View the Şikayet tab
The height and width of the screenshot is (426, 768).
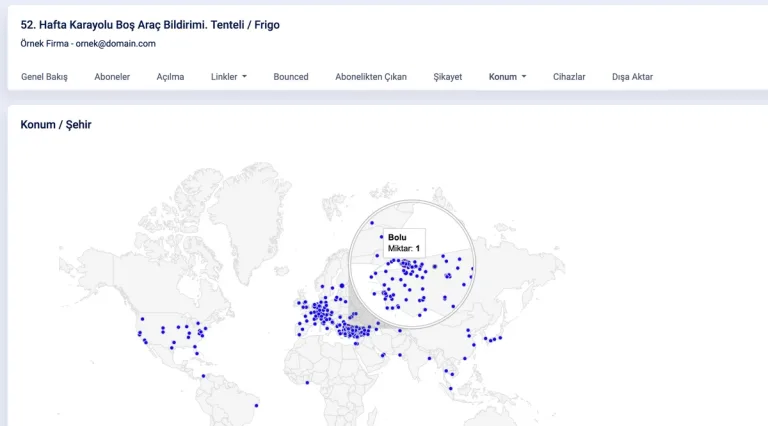click(447, 77)
